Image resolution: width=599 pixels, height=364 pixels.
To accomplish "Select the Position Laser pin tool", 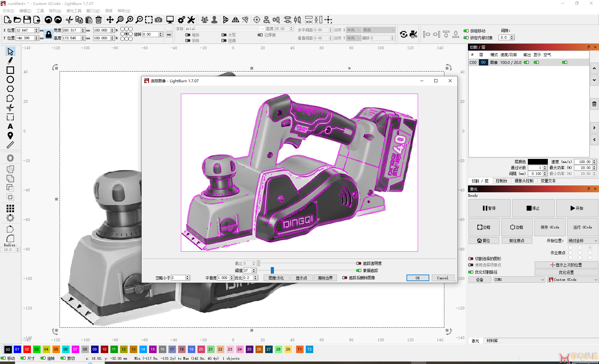I will (10, 136).
